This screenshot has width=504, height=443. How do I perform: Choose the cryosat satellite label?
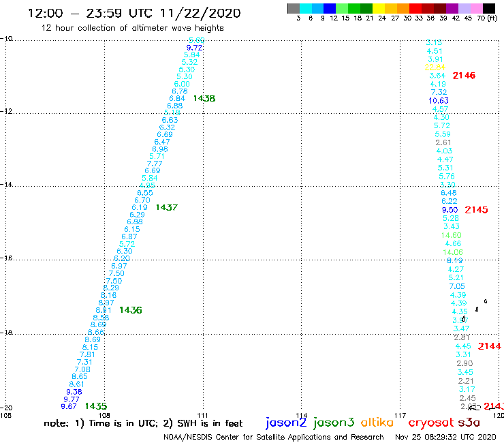point(430,423)
